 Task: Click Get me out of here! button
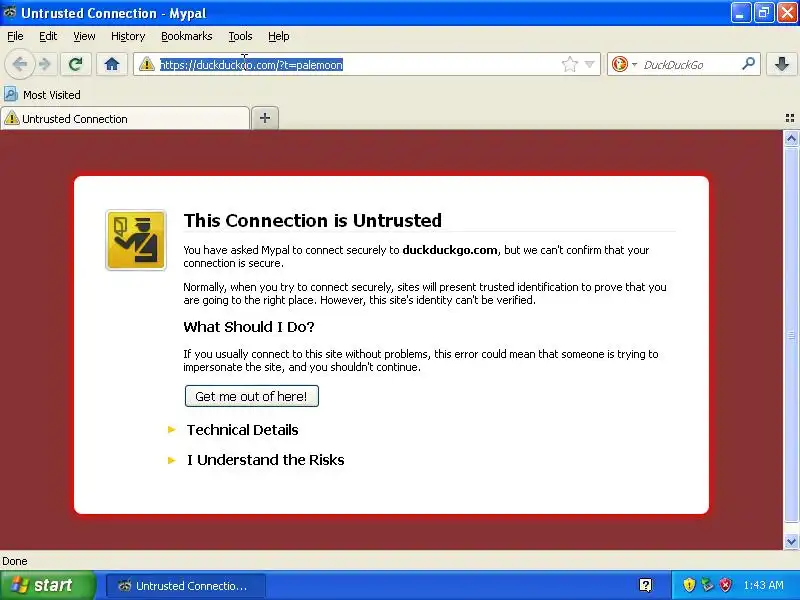click(x=252, y=396)
